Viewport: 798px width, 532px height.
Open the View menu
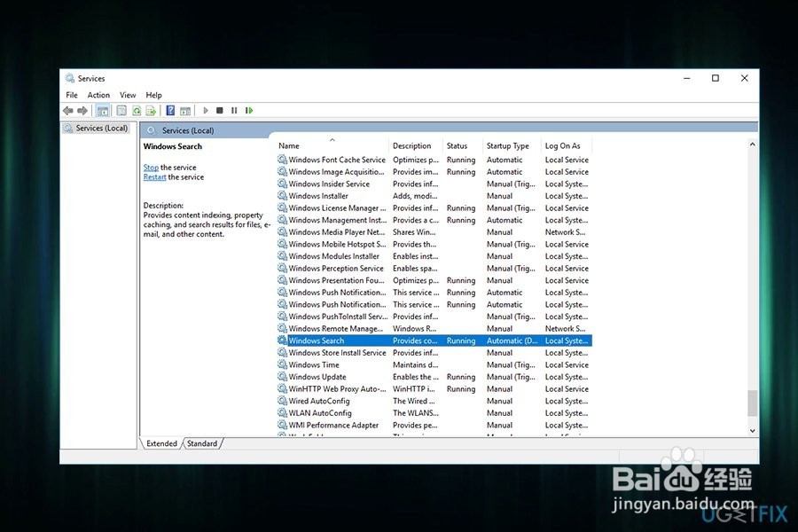tap(128, 95)
